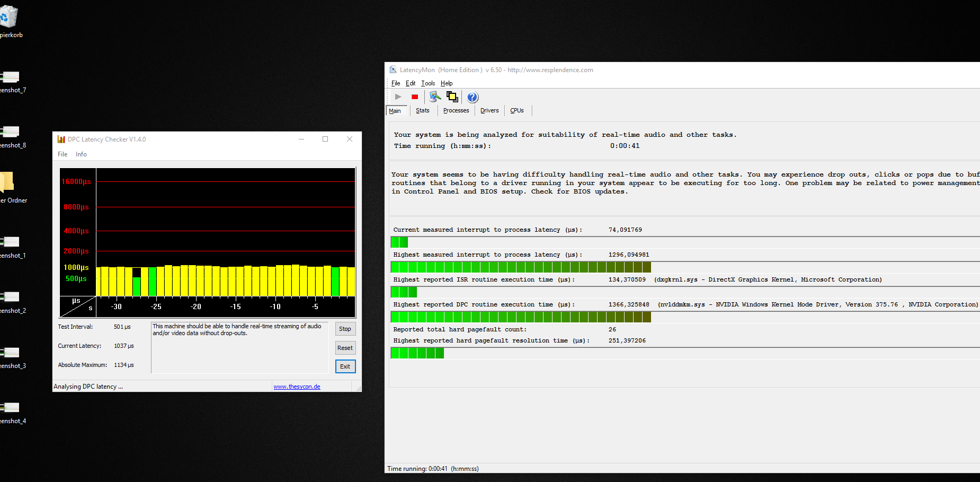980x482 pixels.
Task: Click Test Interval value 501 µs
Action: (x=122, y=327)
